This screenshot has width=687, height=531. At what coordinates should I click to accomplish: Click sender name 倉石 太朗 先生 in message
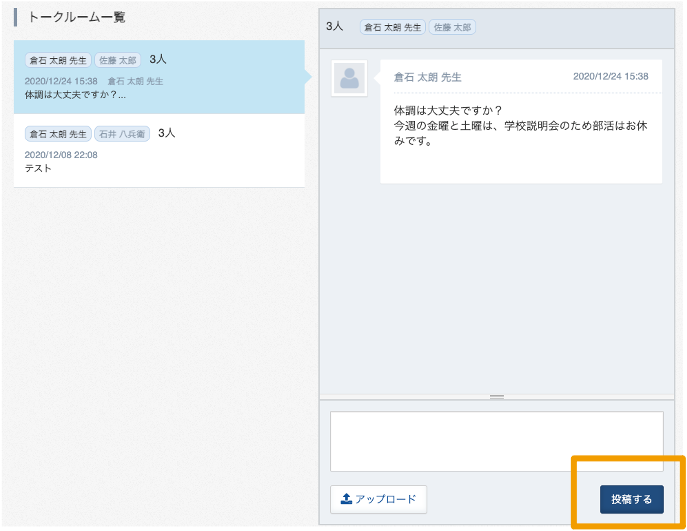428,78
